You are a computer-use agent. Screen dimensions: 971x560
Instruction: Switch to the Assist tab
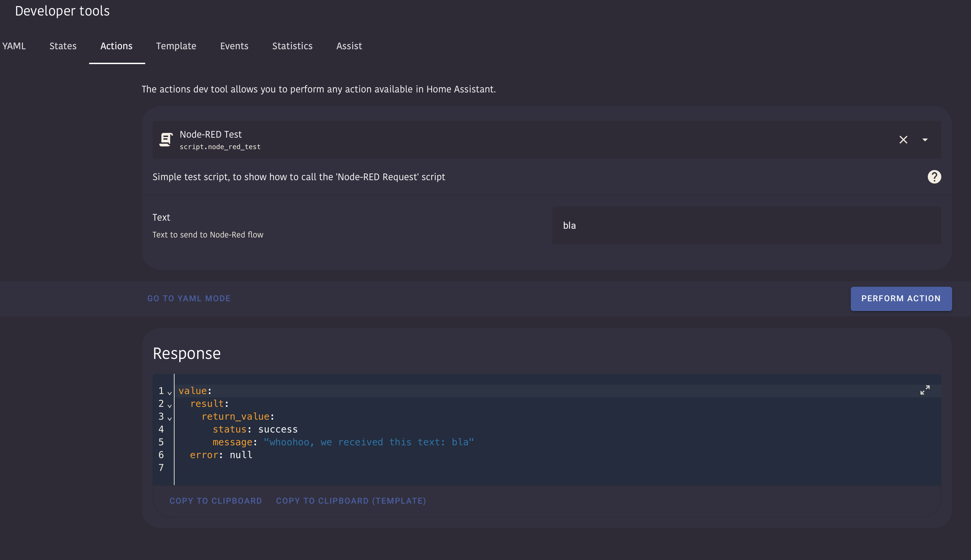[349, 46]
